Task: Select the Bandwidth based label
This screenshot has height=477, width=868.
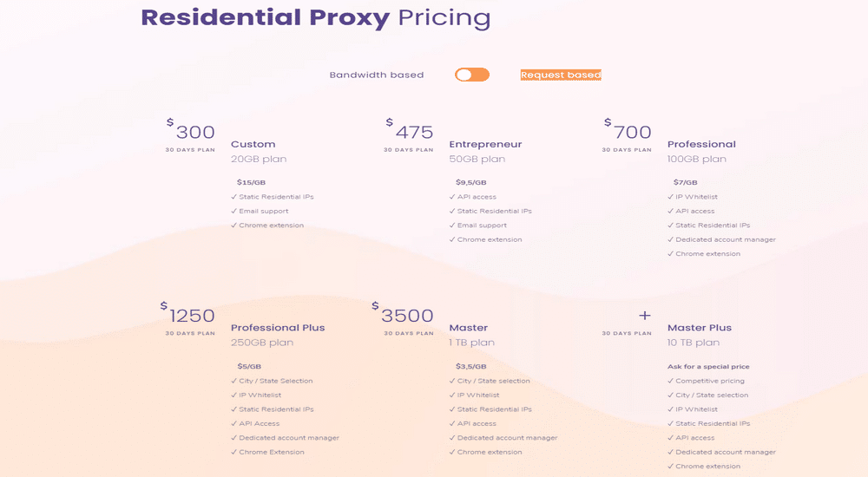Action: click(x=377, y=75)
